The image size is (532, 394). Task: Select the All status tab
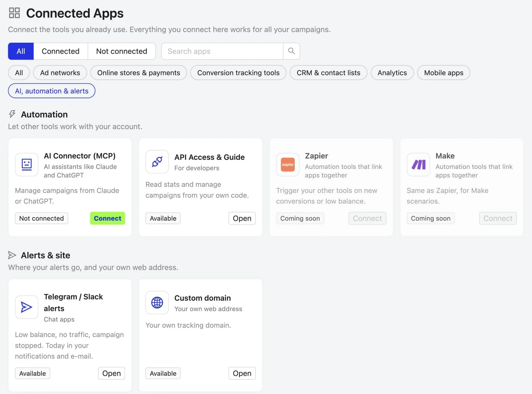pos(21,51)
